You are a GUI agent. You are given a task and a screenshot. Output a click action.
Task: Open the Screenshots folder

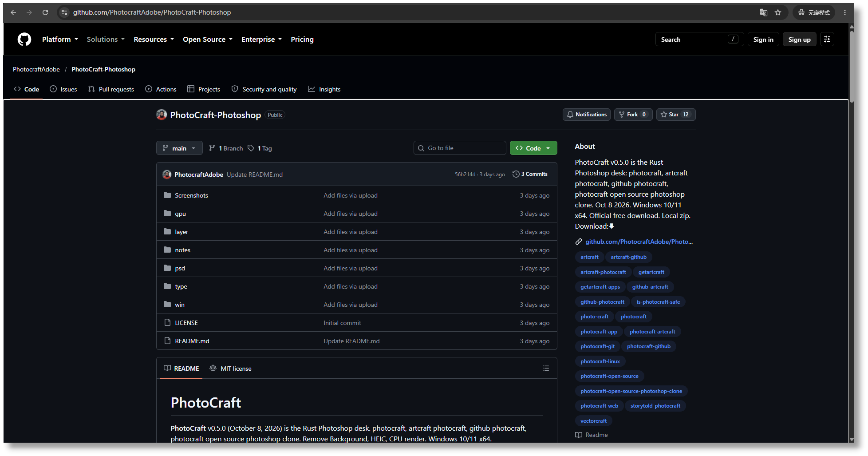tap(191, 195)
